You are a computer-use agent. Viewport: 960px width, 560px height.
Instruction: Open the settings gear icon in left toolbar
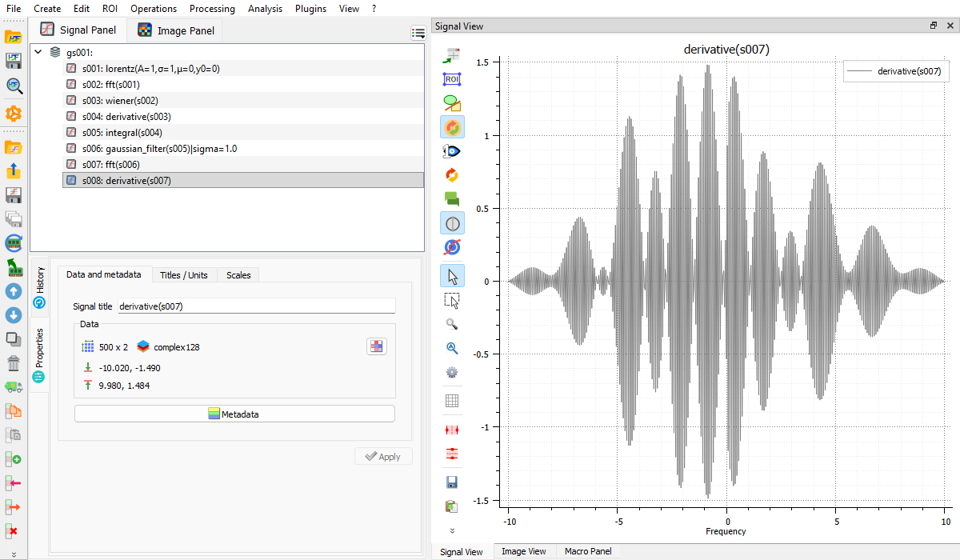(14, 114)
